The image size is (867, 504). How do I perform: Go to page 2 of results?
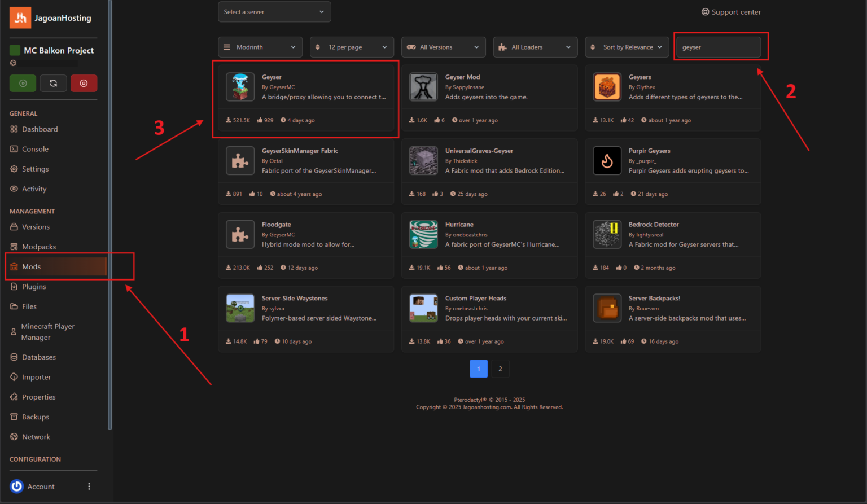tap(500, 369)
